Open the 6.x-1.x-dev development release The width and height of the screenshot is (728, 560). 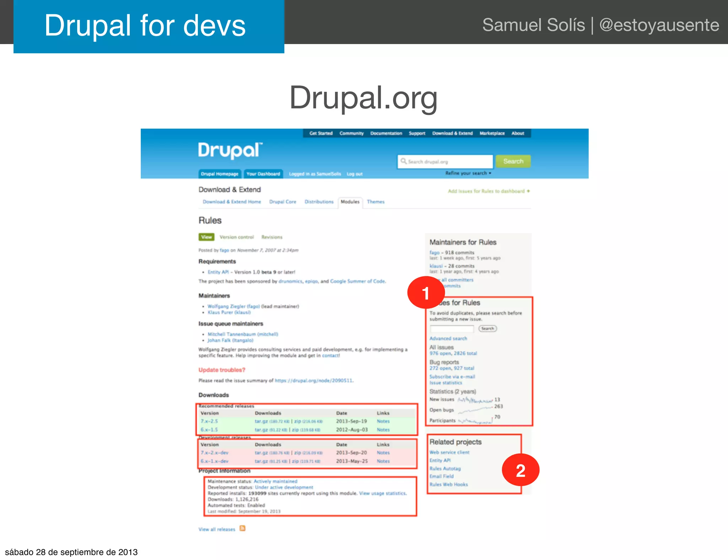tap(214, 461)
